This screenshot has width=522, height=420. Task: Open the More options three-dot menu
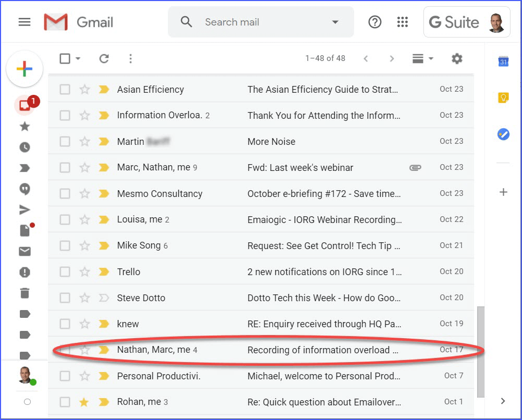pyautogui.click(x=130, y=58)
